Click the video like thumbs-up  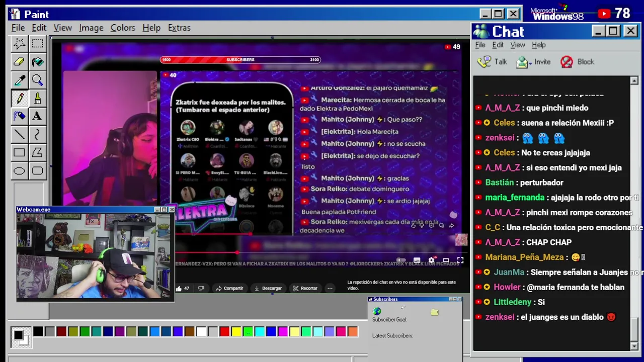pos(179,289)
